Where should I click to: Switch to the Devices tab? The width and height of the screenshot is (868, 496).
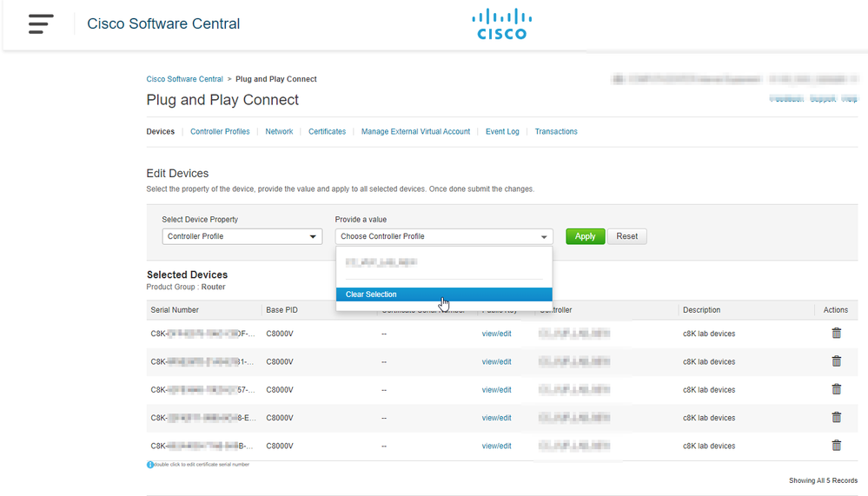click(x=161, y=132)
